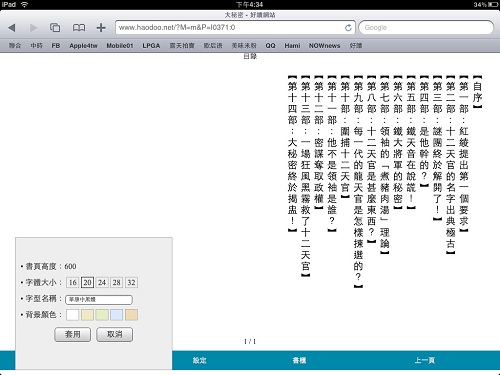
Task: Select font size 16
Action: (73, 283)
